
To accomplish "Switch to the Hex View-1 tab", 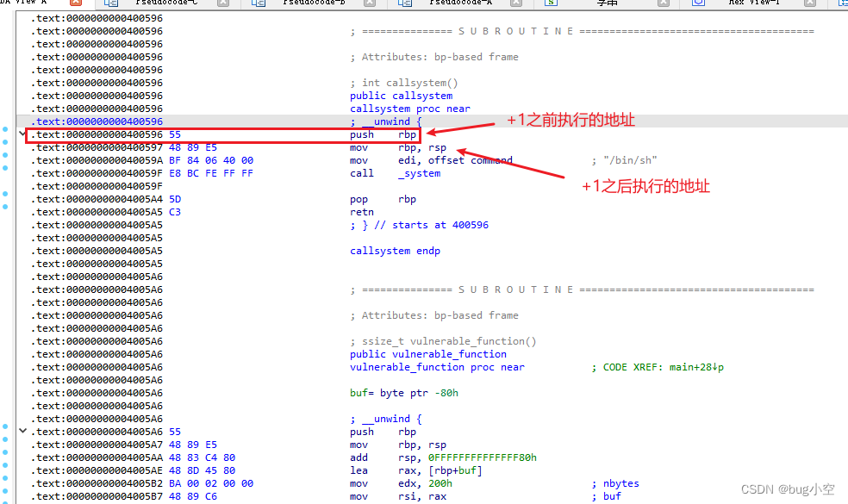I will pos(754,3).
